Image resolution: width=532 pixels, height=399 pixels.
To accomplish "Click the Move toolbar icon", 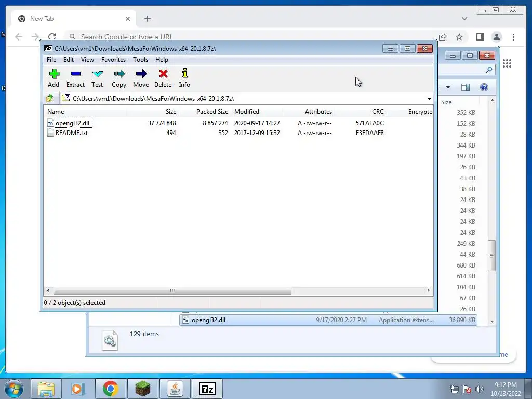I will point(141,78).
